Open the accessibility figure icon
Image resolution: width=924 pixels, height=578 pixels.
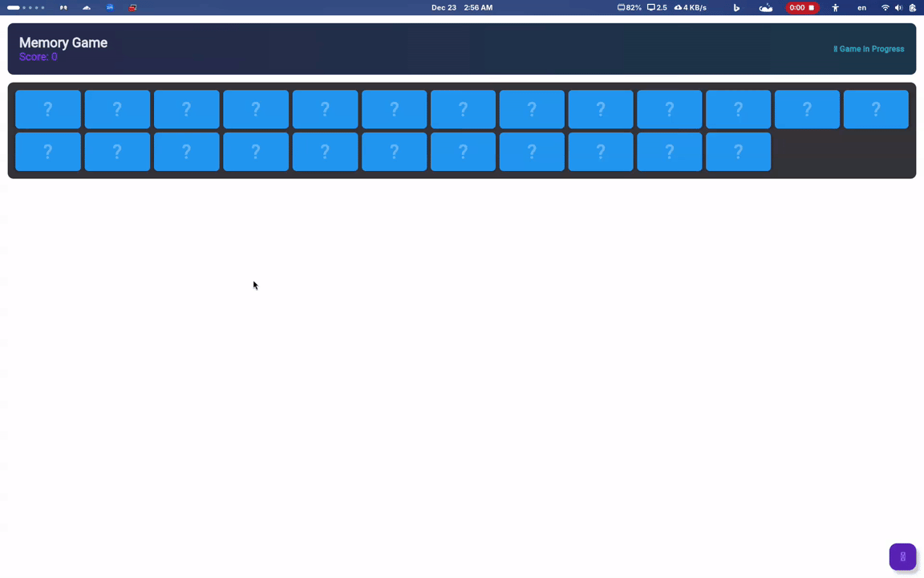[835, 8]
